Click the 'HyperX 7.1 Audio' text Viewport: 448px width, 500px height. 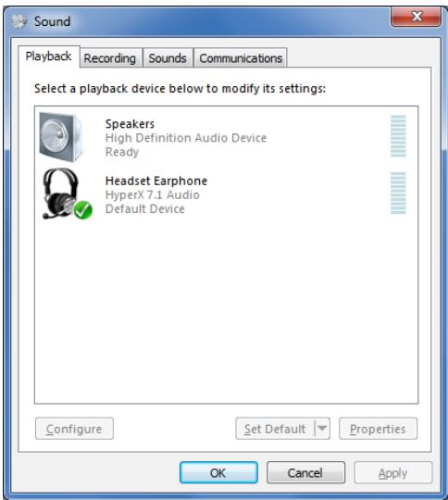153,194
